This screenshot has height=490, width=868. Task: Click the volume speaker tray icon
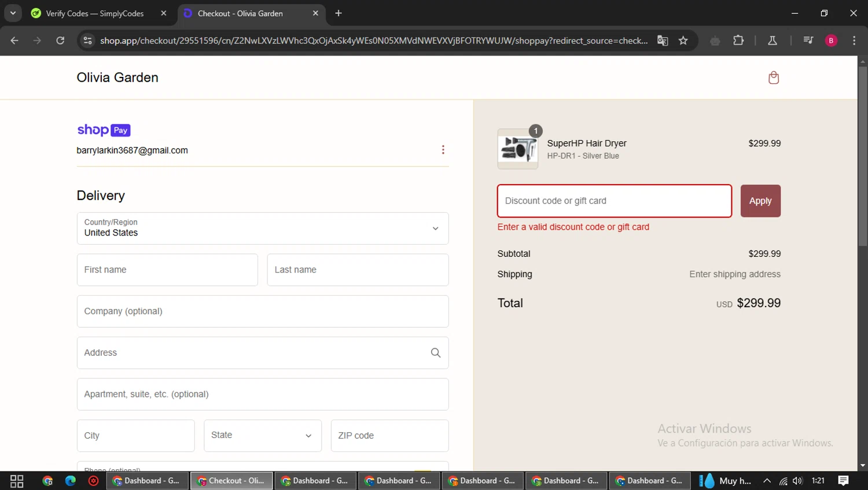pyautogui.click(x=798, y=481)
